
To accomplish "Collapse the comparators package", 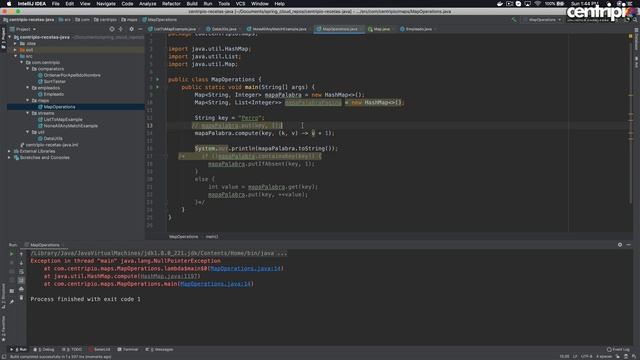I will click(x=28, y=69).
